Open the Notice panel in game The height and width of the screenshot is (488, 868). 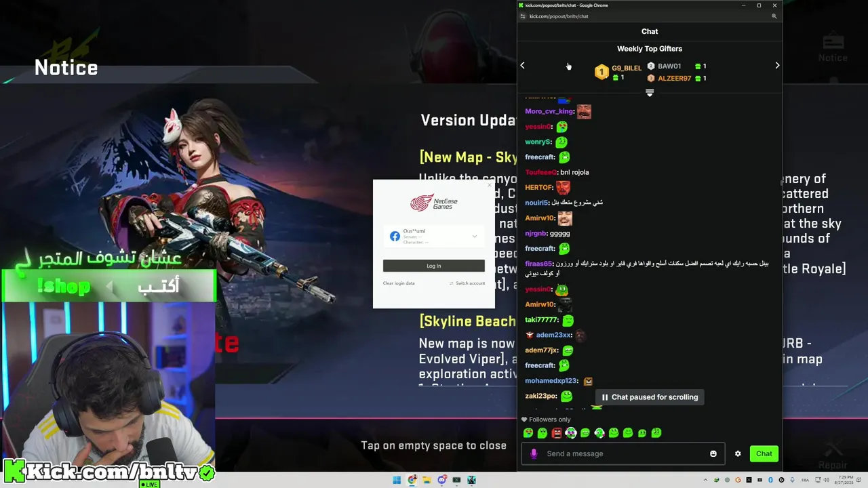[833, 49]
